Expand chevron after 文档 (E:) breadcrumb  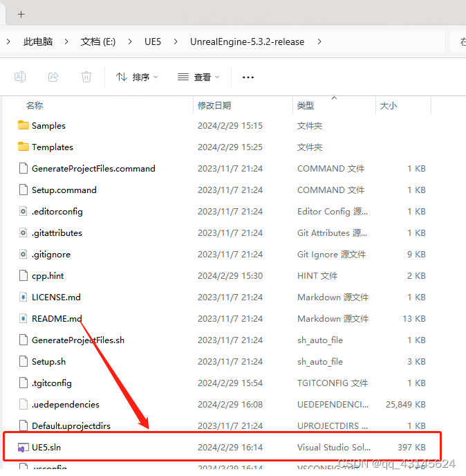click(x=130, y=42)
